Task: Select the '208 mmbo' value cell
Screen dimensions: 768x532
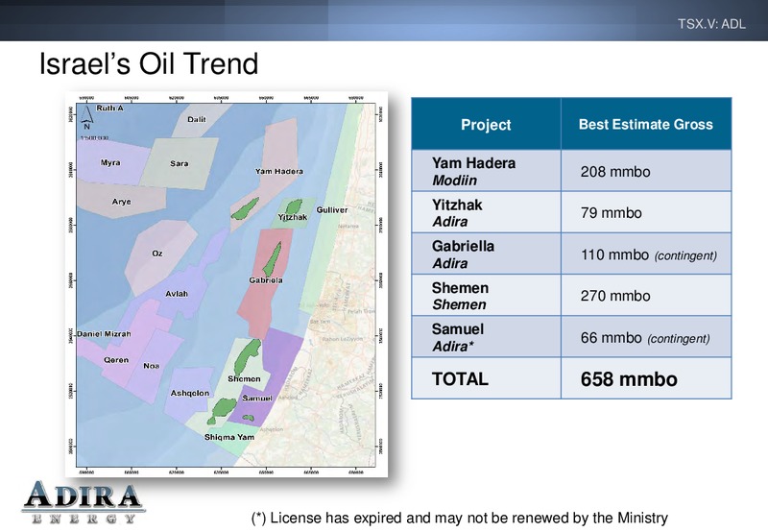Action: [x=646, y=171]
